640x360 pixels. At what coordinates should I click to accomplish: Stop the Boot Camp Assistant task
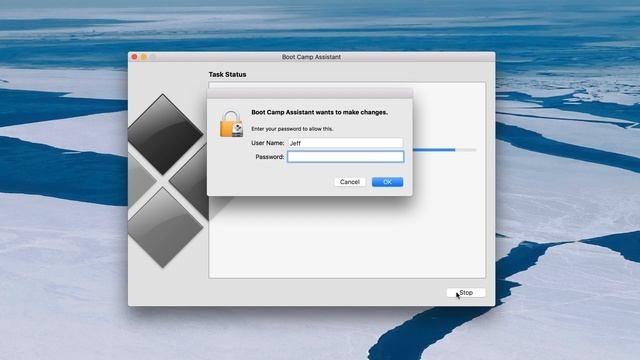pyautogui.click(x=466, y=293)
